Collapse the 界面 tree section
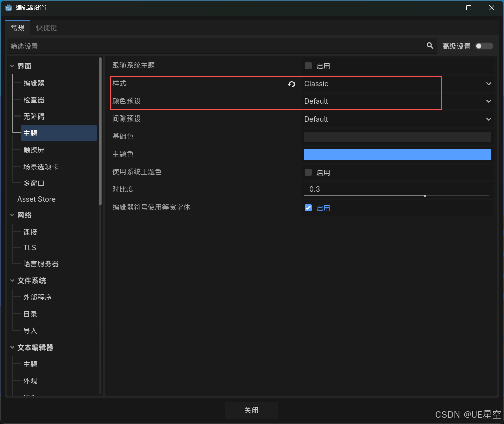This screenshot has height=424, width=504. [12, 66]
